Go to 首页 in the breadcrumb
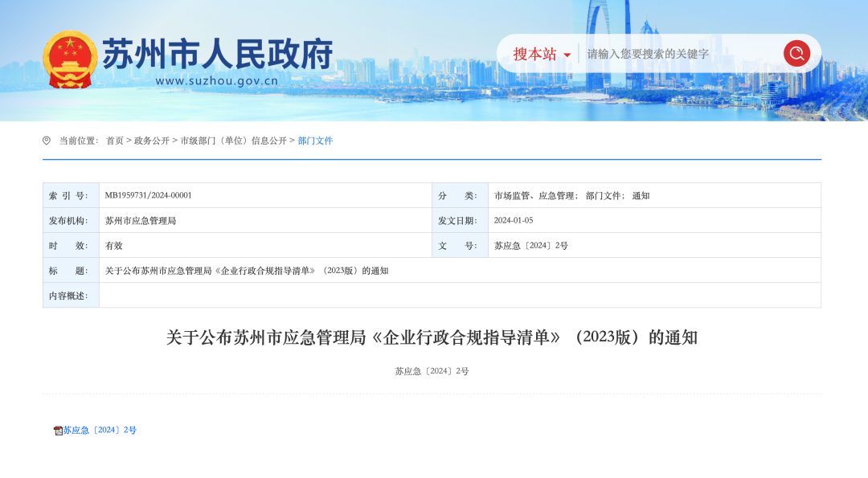This screenshot has height=478, width=868. click(x=115, y=141)
